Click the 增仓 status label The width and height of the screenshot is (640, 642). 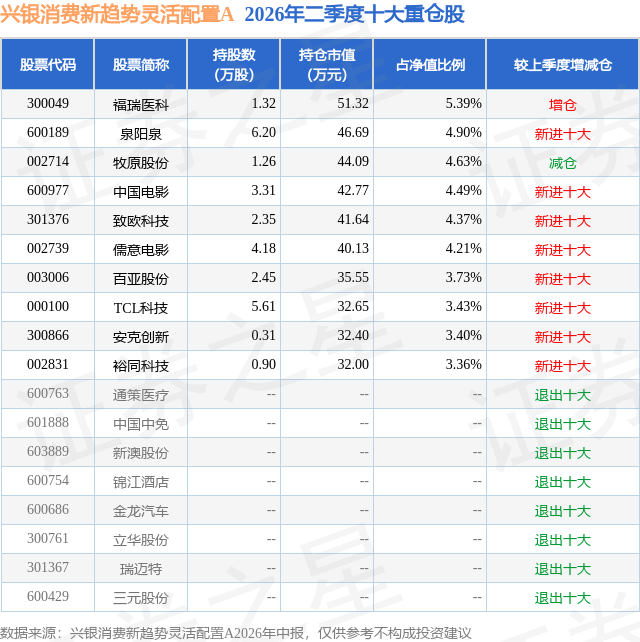pyautogui.click(x=563, y=105)
